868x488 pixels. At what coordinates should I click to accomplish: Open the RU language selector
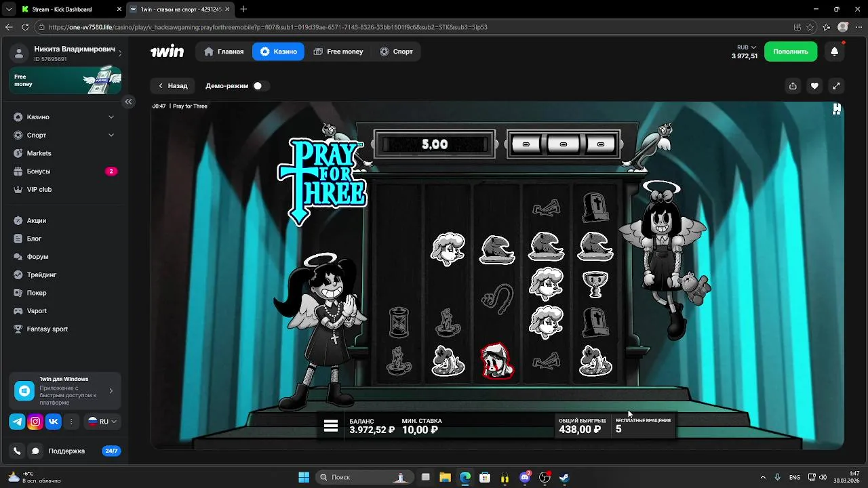click(102, 422)
